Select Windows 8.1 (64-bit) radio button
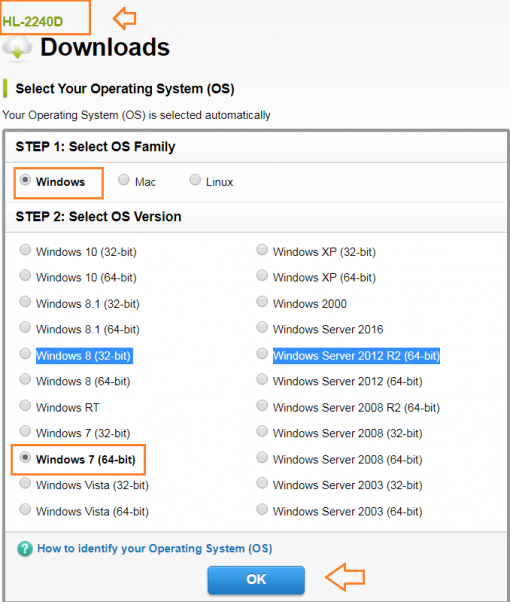The image size is (510, 602). coord(25,327)
